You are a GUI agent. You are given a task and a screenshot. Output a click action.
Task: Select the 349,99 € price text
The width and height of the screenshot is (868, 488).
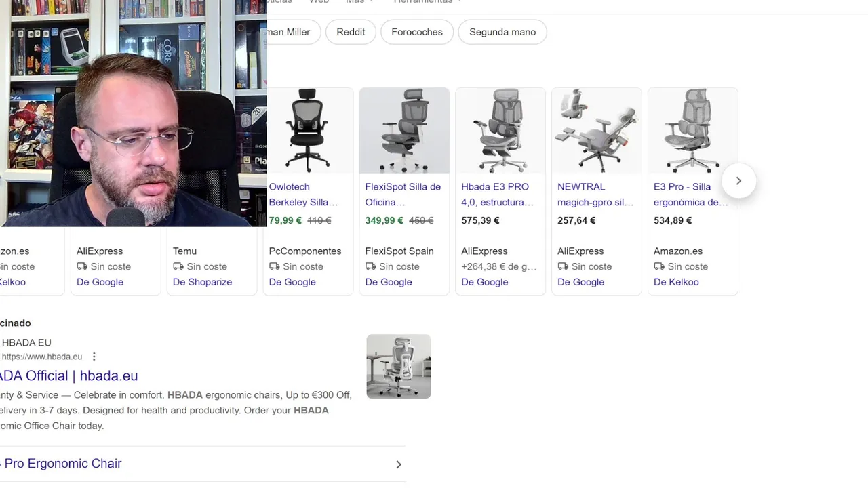coord(384,220)
